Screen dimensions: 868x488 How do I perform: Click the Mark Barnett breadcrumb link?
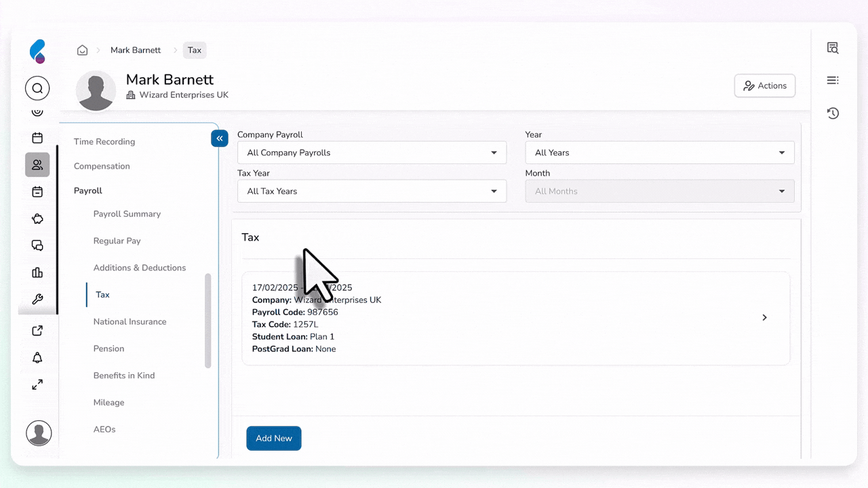tap(136, 50)
